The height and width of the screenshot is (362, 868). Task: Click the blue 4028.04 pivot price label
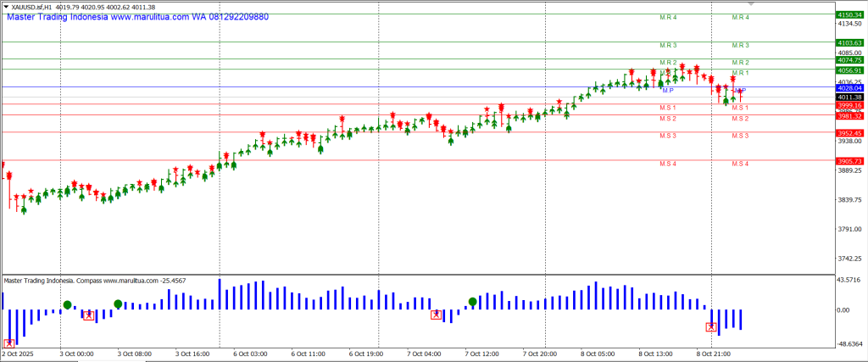coord(849,87)
